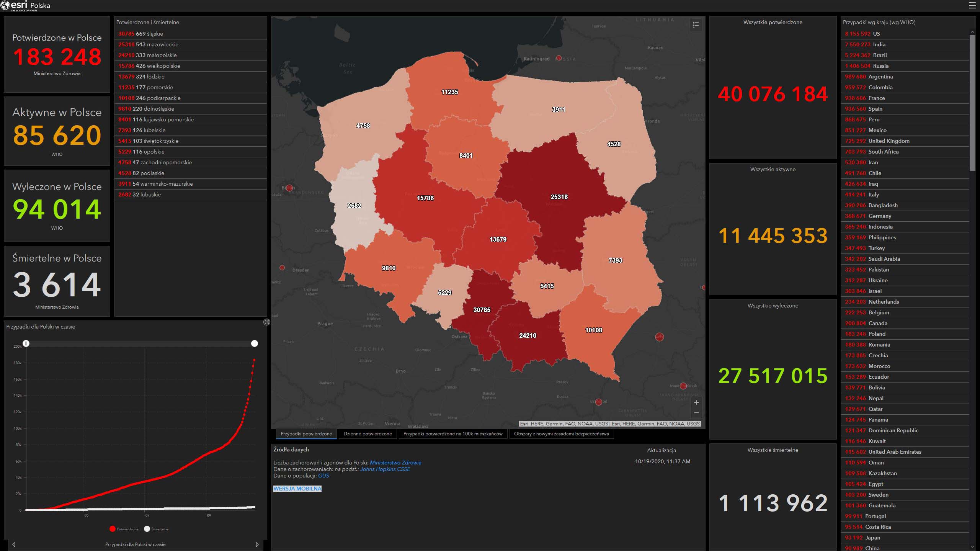Open Przypadki potwierdzone na 100k mieszkańców tab
The height and width of the screenshot is (551, 980).
click(453, 434)
